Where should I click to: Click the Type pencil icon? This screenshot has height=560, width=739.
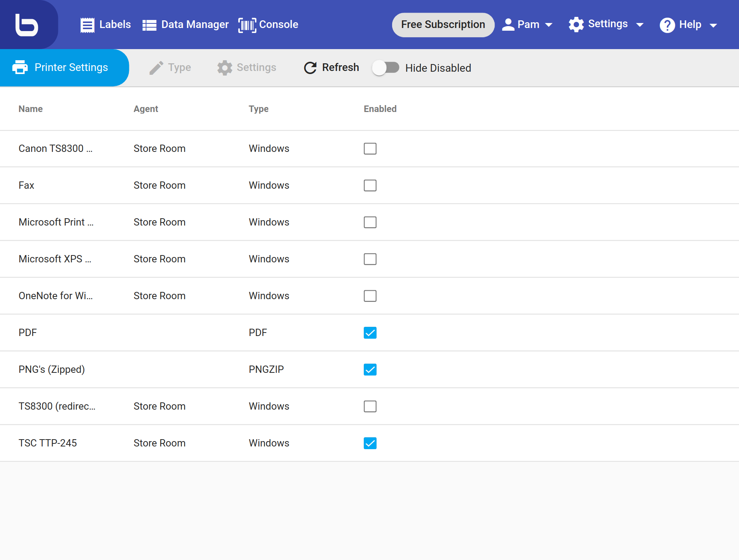[156, 68]
